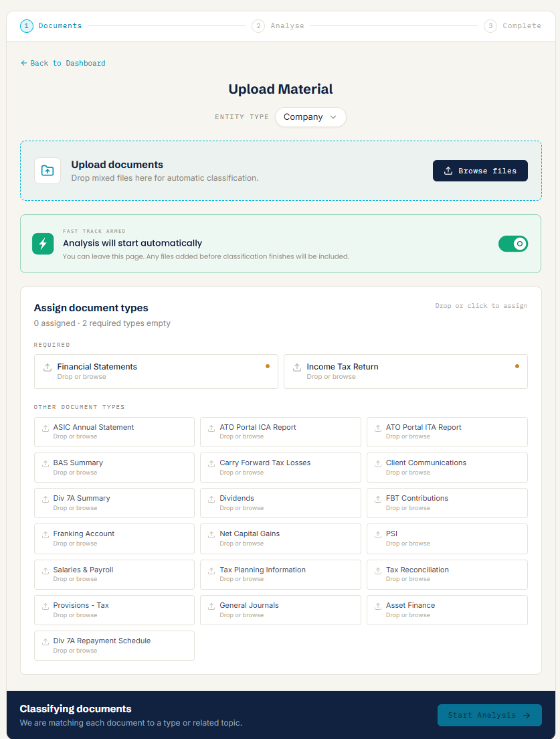
Task: Click upload icon beside Div 7A Summary
Action: [45, 499]
